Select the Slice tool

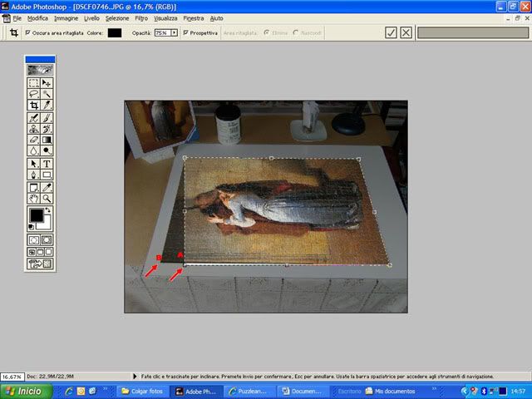47,105
